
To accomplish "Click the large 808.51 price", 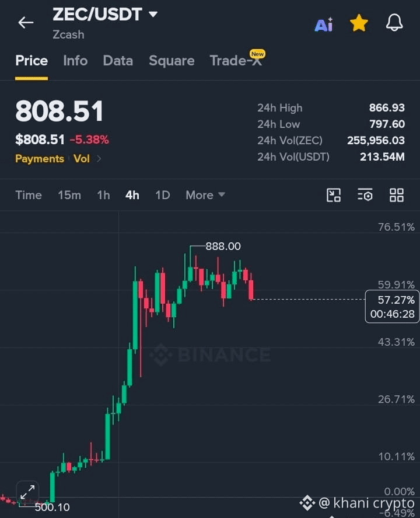I will click(x=60, y=111).
